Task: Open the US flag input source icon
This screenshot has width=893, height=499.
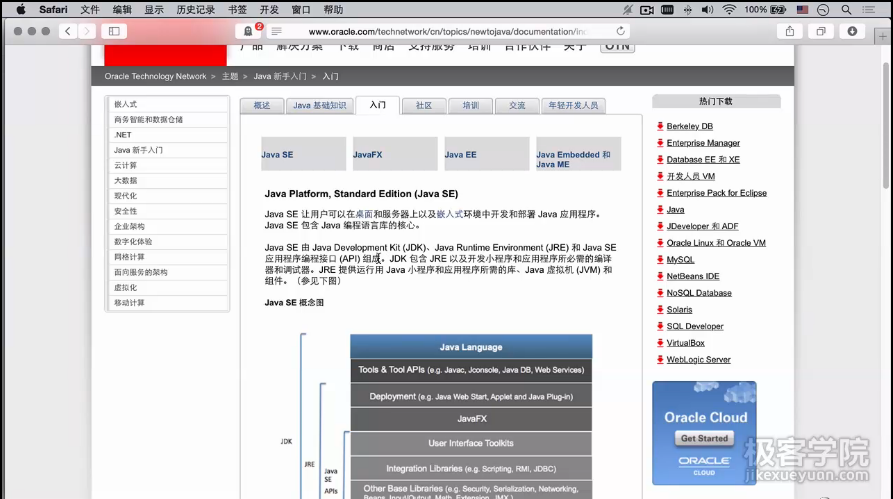Action: 802,10
